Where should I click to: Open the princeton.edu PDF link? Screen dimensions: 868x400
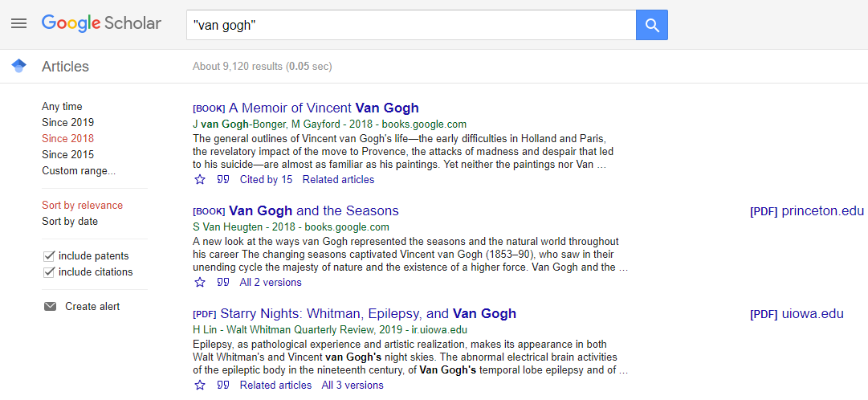pyautogui.click(x=806, y=211)
